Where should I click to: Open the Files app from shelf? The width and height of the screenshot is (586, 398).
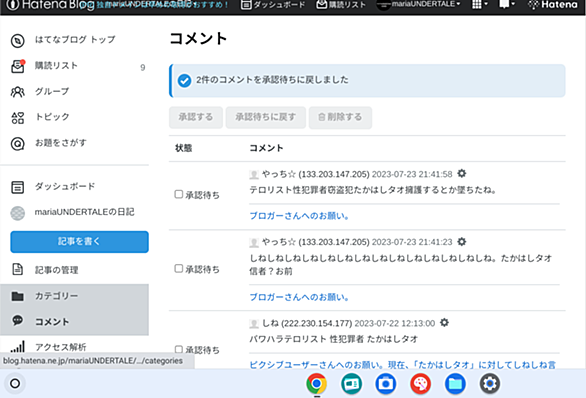click(455, 383)
